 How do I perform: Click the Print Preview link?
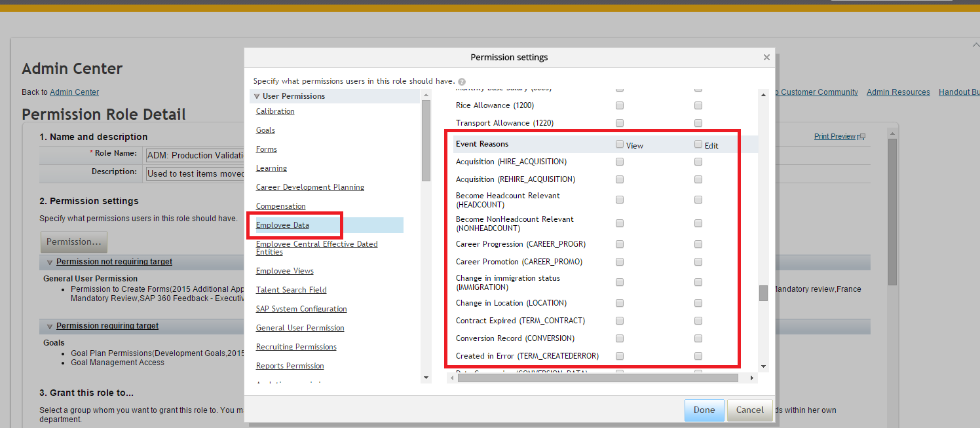835,137
